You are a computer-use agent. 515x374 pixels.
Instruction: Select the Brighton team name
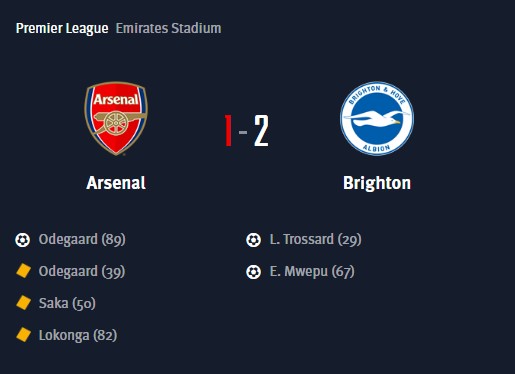pos(377,183)
